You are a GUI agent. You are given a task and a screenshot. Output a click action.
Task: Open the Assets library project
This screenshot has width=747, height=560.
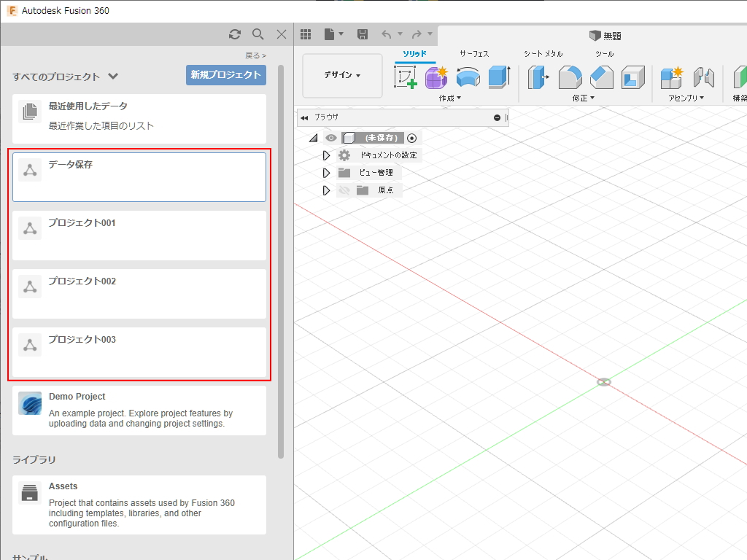(139, 505)
